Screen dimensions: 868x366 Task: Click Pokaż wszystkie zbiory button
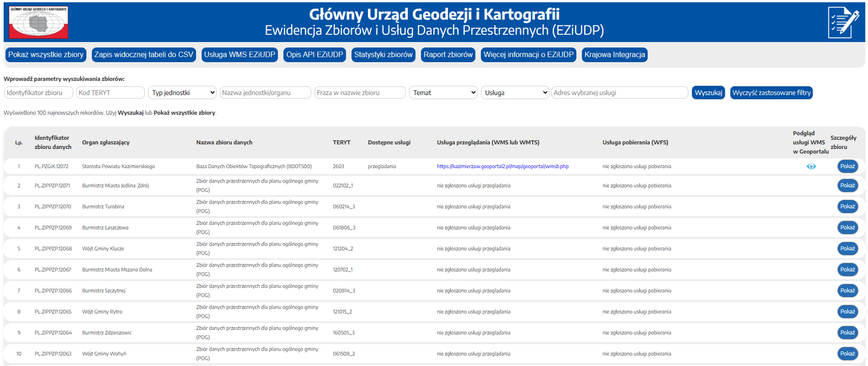coord(46,55)
